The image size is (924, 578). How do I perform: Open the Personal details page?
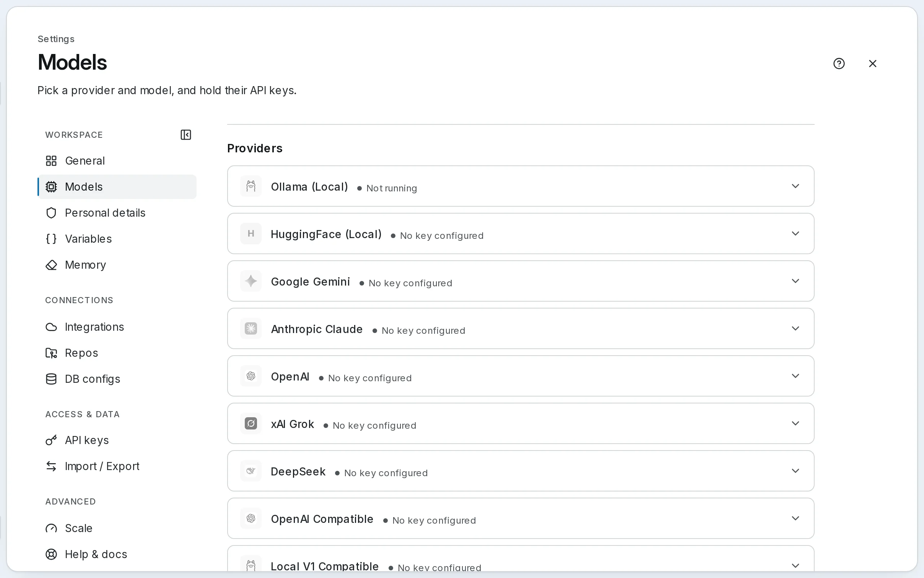coord(117,213)
